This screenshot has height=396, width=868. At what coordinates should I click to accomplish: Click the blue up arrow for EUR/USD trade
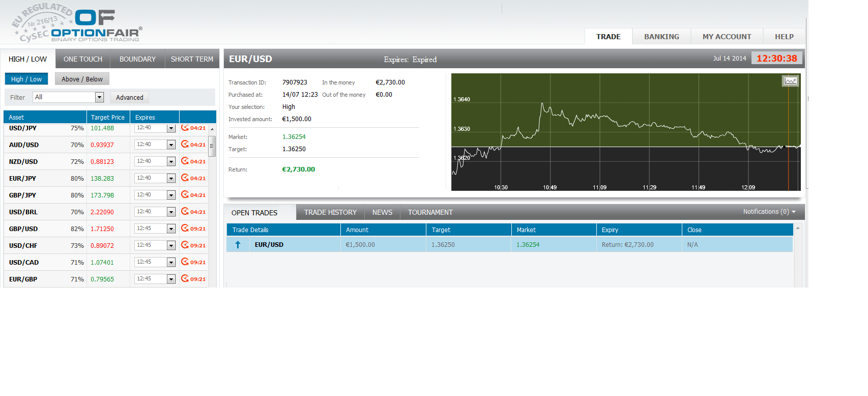[238, 245]
